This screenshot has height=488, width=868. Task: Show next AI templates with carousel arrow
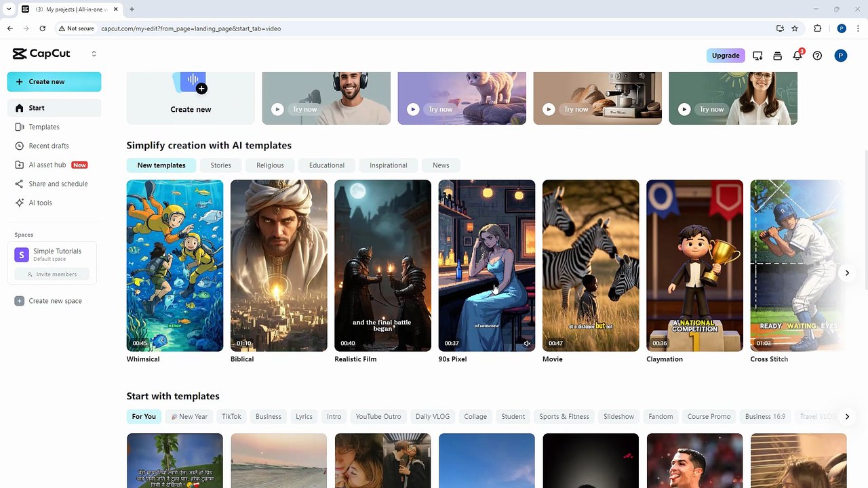[847, 273]
